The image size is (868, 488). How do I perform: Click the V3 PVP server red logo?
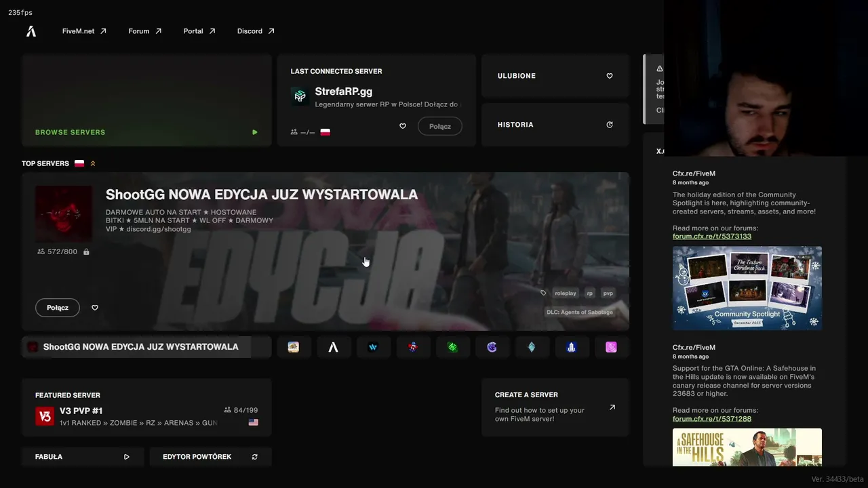coord(45,416)
